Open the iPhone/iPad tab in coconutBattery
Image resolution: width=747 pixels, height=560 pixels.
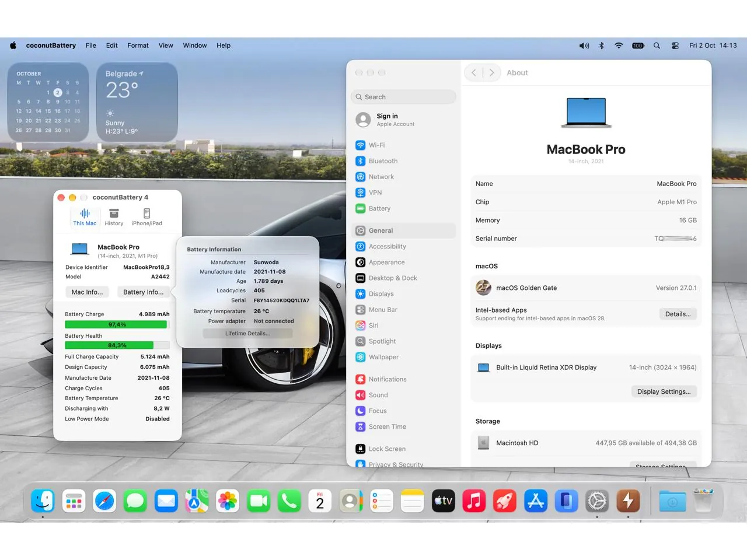pos(146,216)
